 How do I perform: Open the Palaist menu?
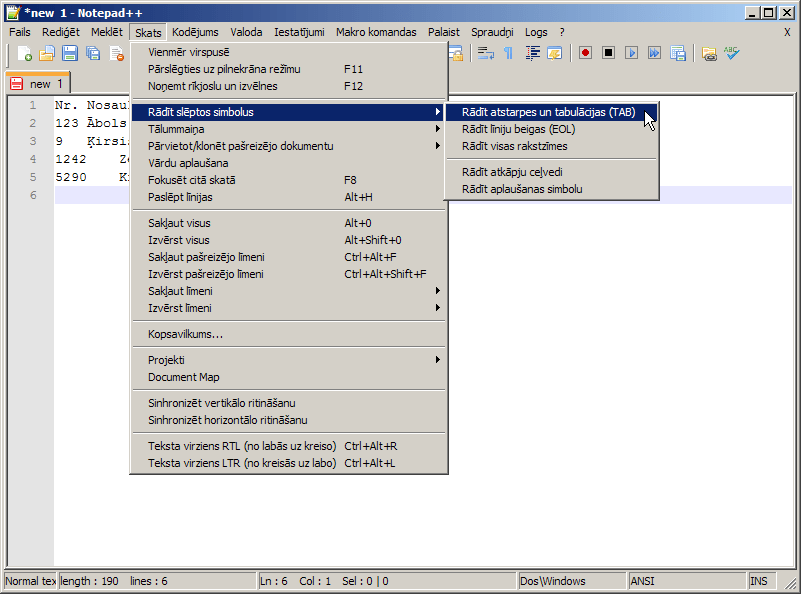point(444,32)
